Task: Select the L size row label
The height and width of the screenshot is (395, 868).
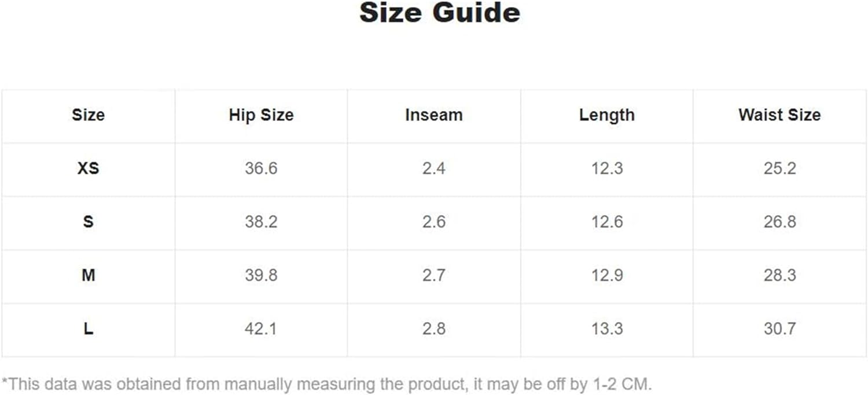Action: coord(88,329)
